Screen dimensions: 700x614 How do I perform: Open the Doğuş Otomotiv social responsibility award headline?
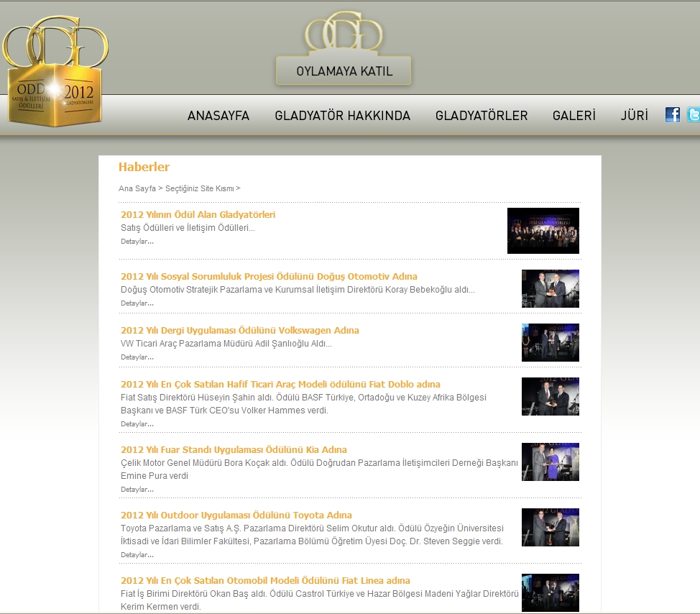click(269, 276)
